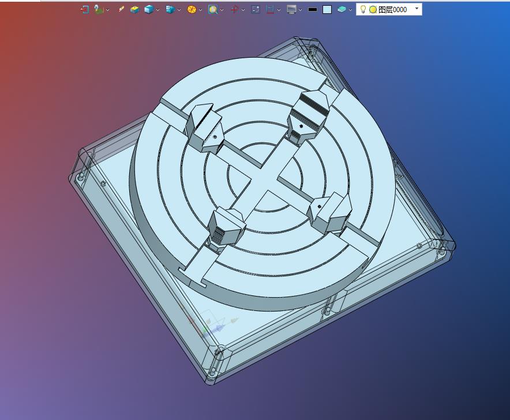Click the scene lamp-and-plane icon
Image resolution: width=510 pixels, height=420 pixels.
coord(99,9)
